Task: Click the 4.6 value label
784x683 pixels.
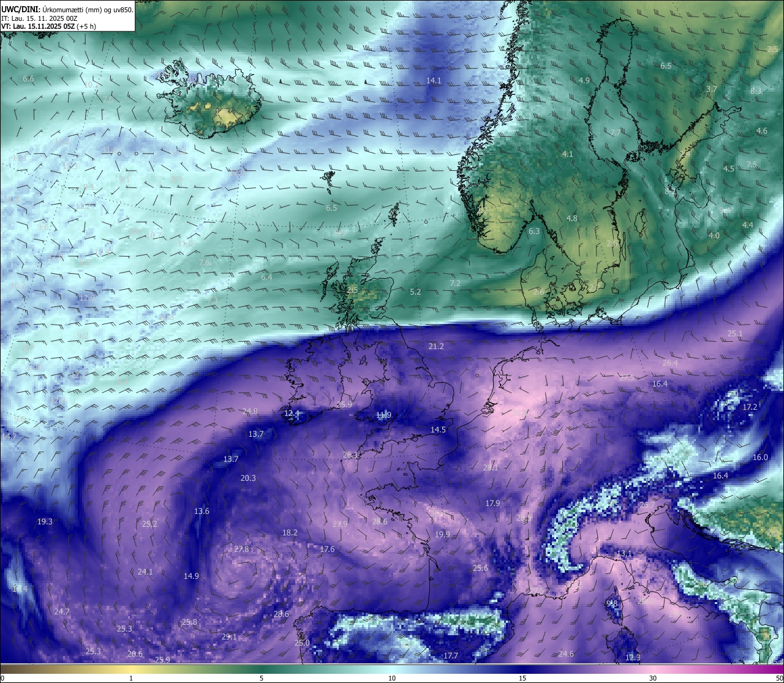Action: click(x=761, y=130)
